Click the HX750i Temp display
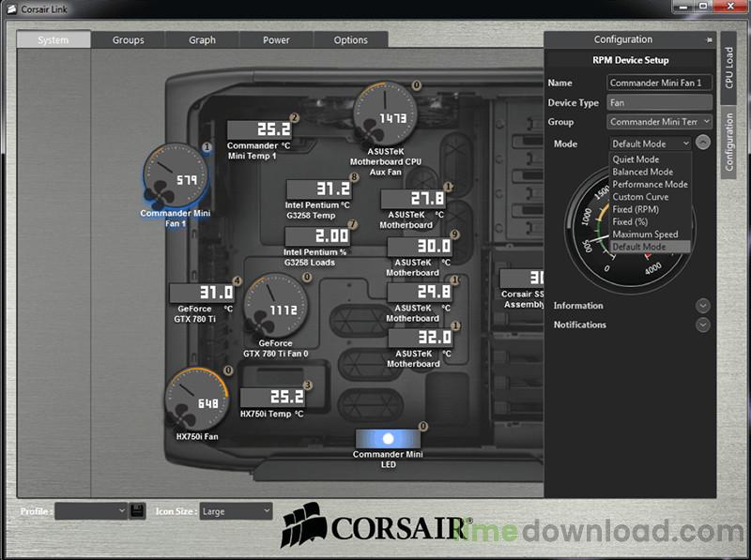This screenshot has height=560, width=751. pos(272,398)
